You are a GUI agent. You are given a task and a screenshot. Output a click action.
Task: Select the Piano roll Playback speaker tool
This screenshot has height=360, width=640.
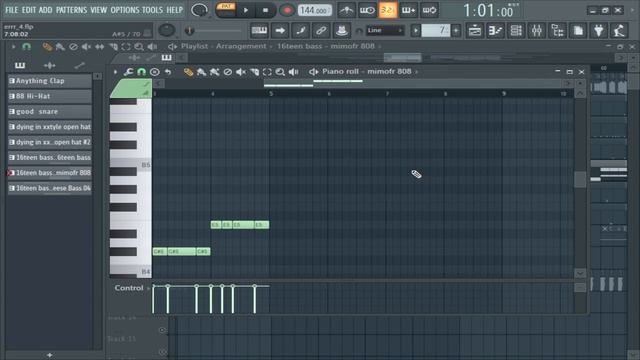(x=293, y=72)
